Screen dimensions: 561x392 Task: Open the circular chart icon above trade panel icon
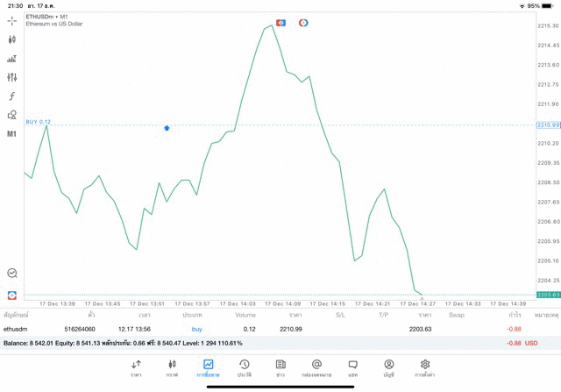12,274
